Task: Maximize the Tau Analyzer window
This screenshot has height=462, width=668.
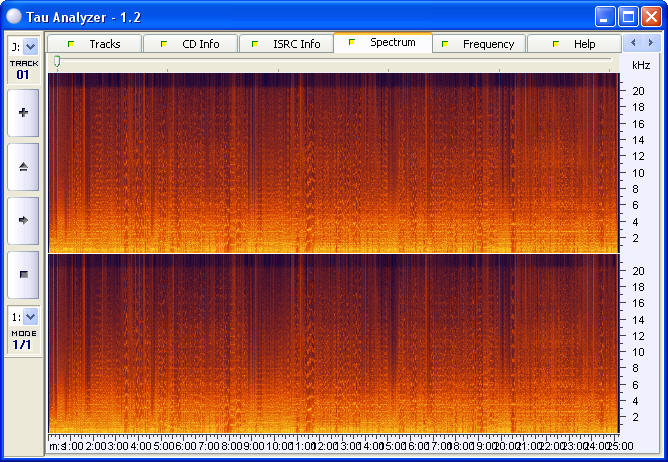Action: [628, 17]
